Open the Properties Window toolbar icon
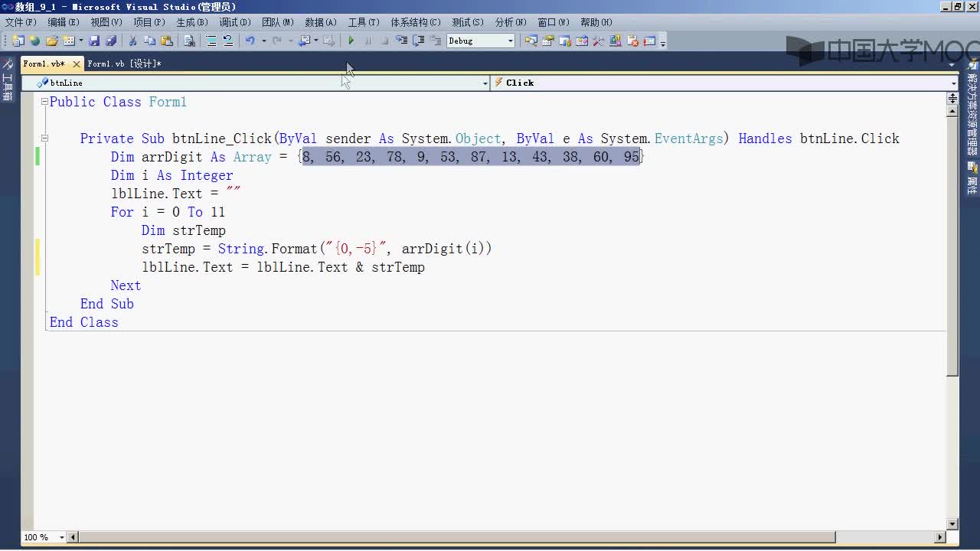 point(549,41)
